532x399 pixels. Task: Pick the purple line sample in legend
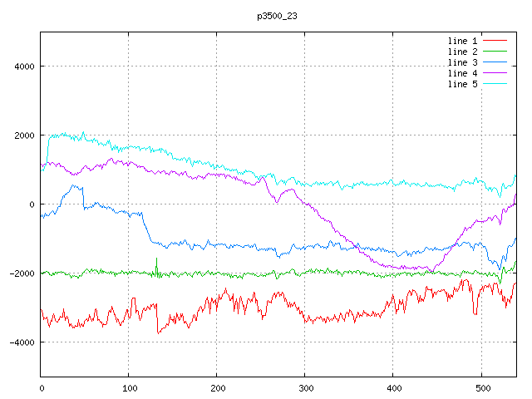coord(495,73)
